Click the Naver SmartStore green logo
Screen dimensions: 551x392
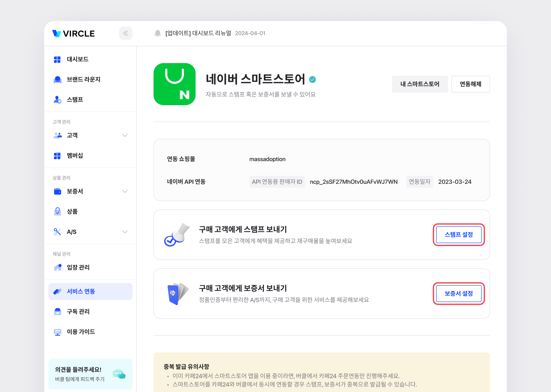pos(174,84)
